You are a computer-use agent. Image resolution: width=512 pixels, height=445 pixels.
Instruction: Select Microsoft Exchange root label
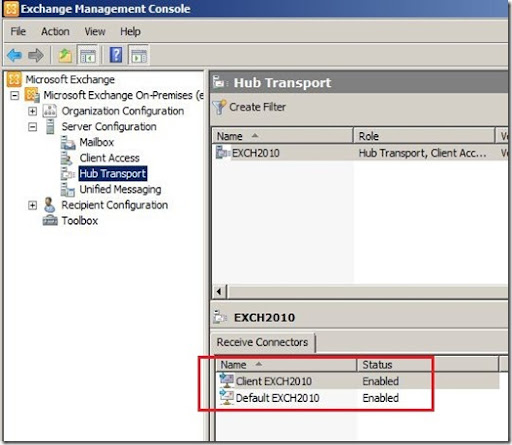(70, 79)
